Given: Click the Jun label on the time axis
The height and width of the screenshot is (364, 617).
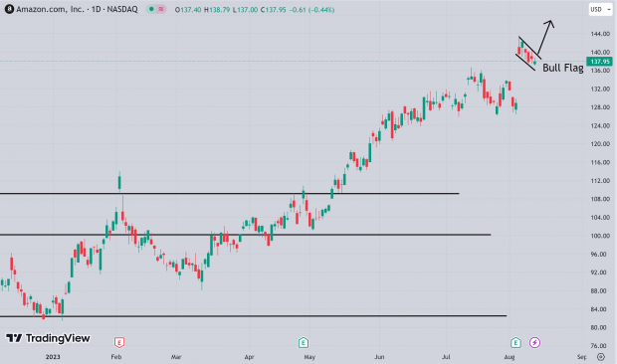Looking at the screenshot, I should pyautogui.click(x=379, y=357).
